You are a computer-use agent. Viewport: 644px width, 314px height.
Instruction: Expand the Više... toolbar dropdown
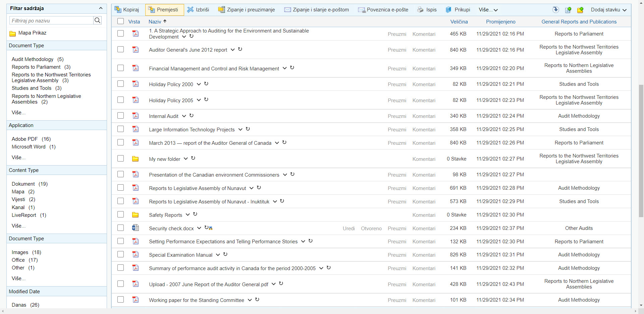[x=488, y=10]
